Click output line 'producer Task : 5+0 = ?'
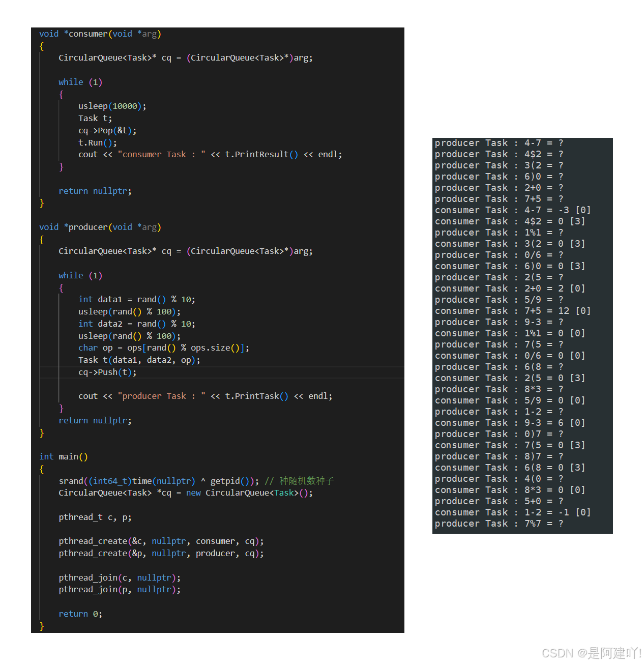644x664 pixels. [499, 501]
